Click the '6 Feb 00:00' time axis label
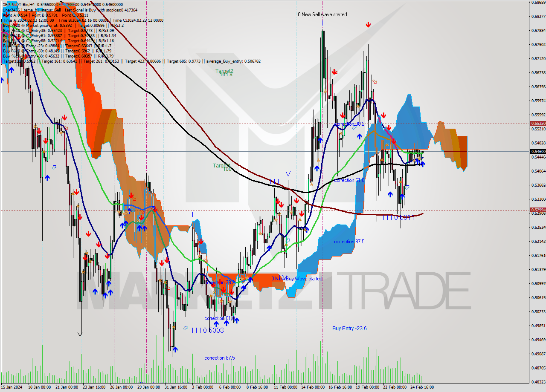 click(230, 387)
